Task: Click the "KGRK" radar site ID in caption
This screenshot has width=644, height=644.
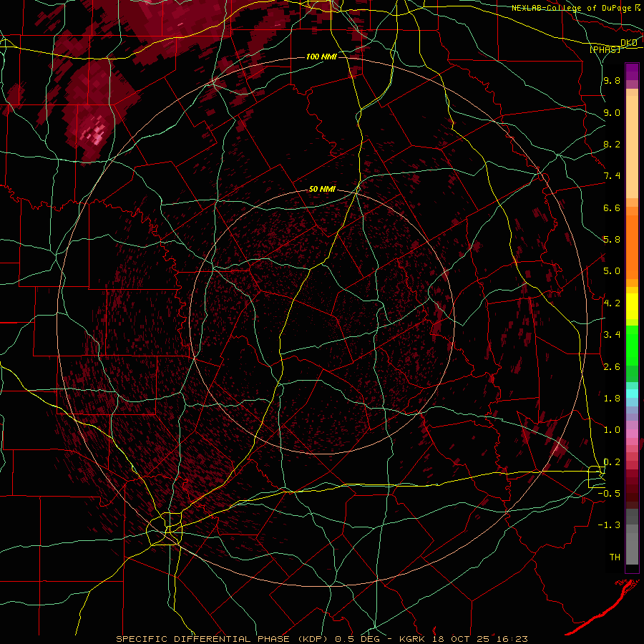Action: point(414,639)
